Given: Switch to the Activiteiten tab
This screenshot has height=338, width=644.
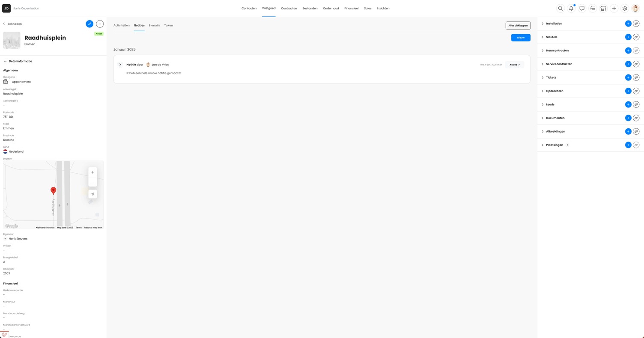Looking at the screenshot, I should pos(121,25).
